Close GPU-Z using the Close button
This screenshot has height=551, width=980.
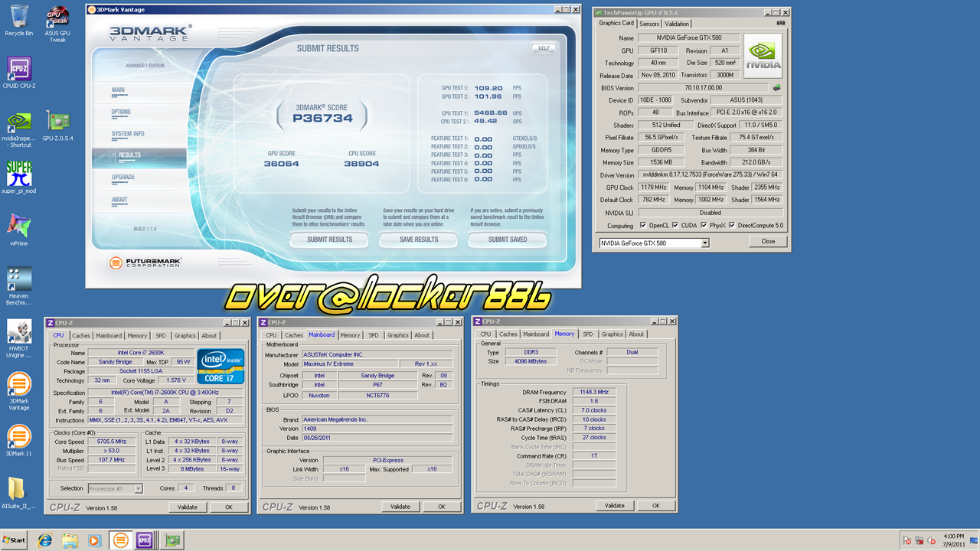pyautogui.click(x=768, y=241)
